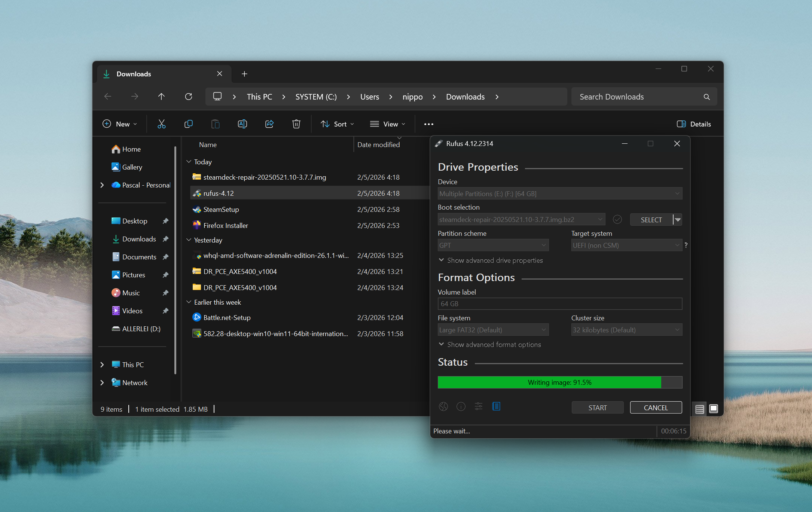This screenshot has height=512, width=812.
Task: Cut rufus-4.12 using the scissors icon
Action: 161,124
